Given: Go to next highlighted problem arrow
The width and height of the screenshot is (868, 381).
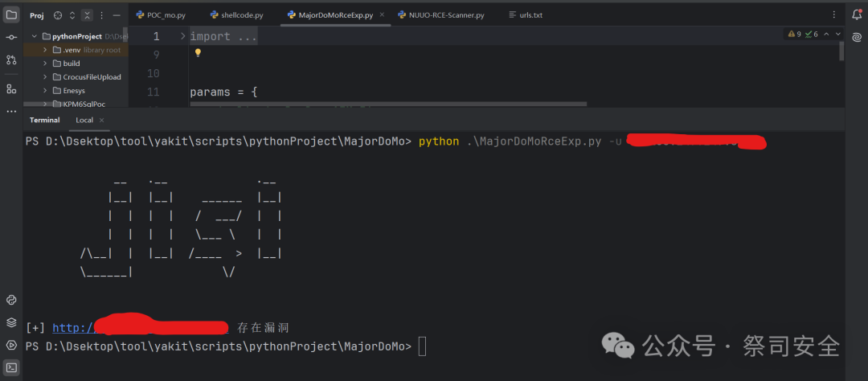Looking at the screenshot, I should 838,35.
